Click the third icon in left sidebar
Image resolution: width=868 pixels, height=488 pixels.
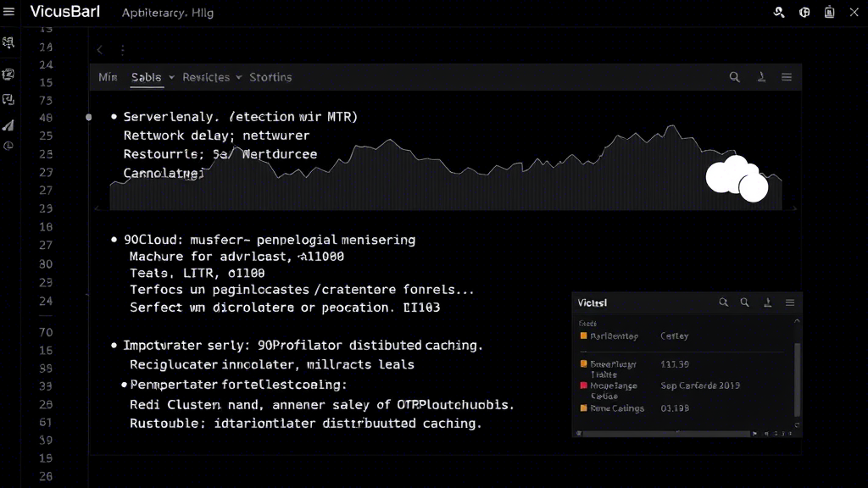point(8,100)
